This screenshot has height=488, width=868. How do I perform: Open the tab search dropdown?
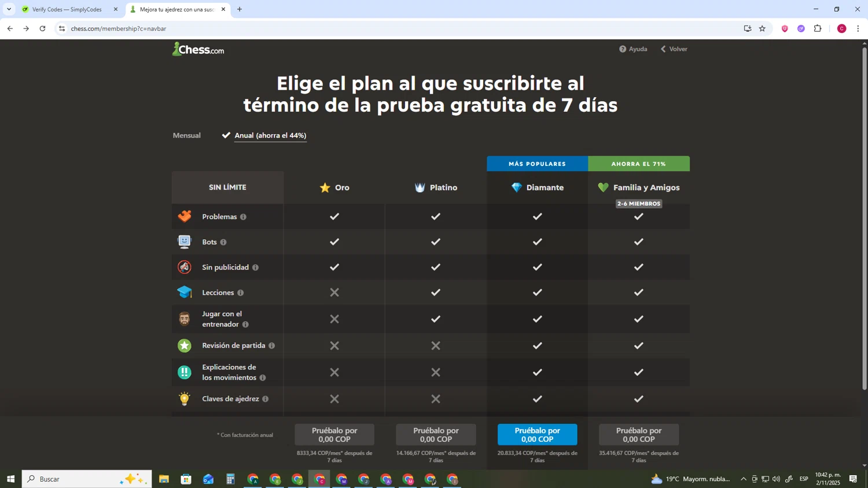coord(9,9)
